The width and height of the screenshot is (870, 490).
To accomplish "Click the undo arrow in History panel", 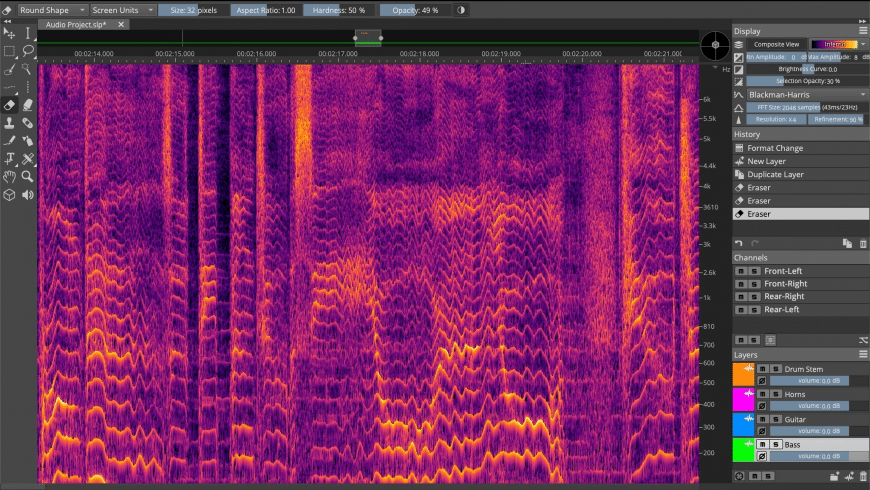I will pyautogui.click(x=739, y=243).
